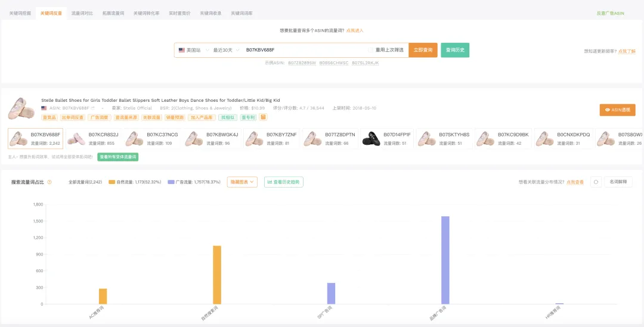Select variant B07KBWGK4J
Image resolution: width=644 pixels, height=327 pixels.
click(x=212, y=139)
